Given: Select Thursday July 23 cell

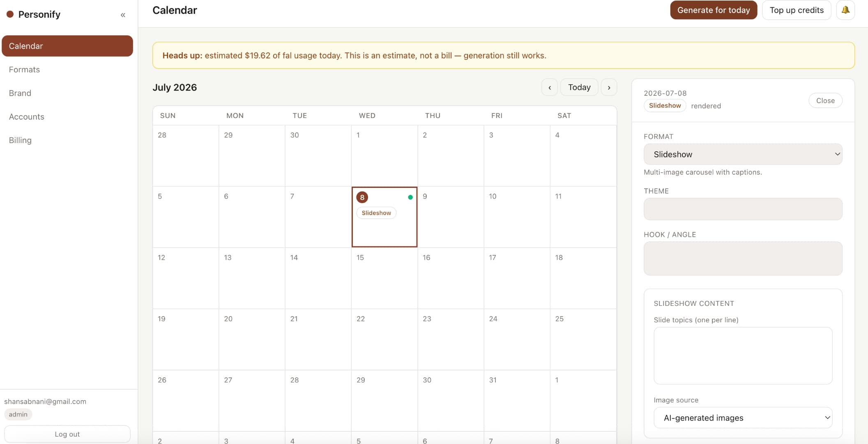Looking at the screenshot, I should [x=451, y=340].
